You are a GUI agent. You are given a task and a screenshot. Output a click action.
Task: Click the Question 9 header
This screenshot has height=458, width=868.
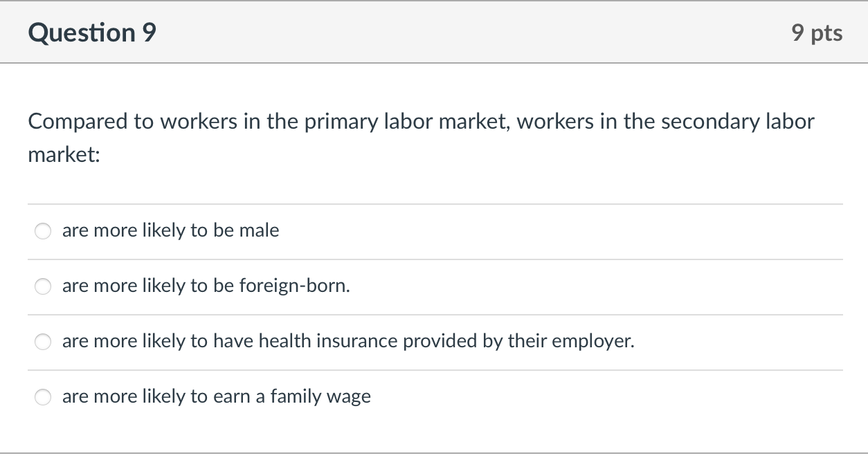pyautogui.click(x=91, y=32)
